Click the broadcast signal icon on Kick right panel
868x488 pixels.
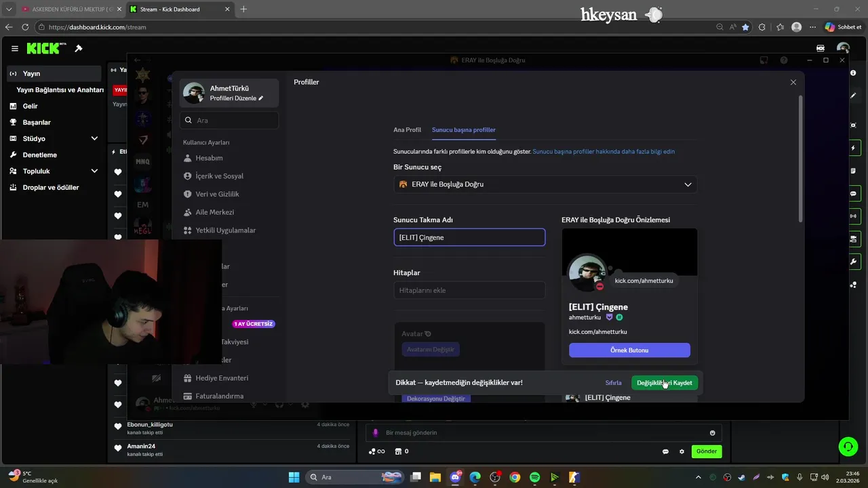[x=853, y=216]
